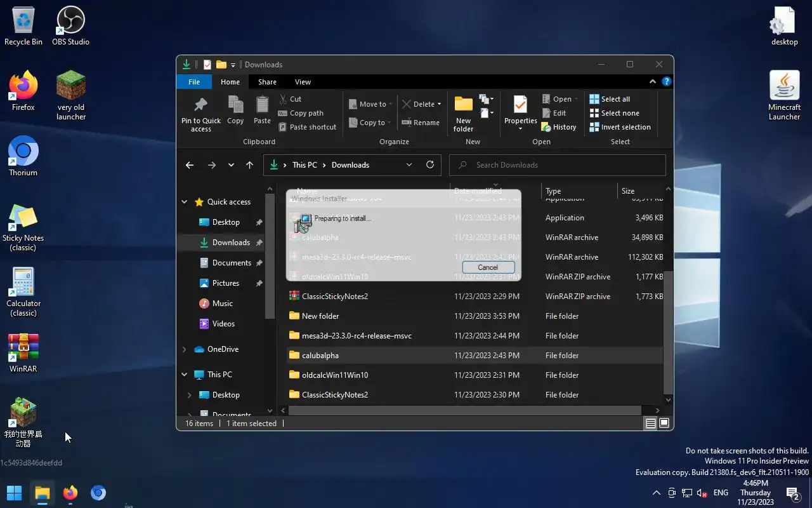This screenshot has height=508, width=812.
Task: Show hidden system tray icons
Action: click(656, 493)
